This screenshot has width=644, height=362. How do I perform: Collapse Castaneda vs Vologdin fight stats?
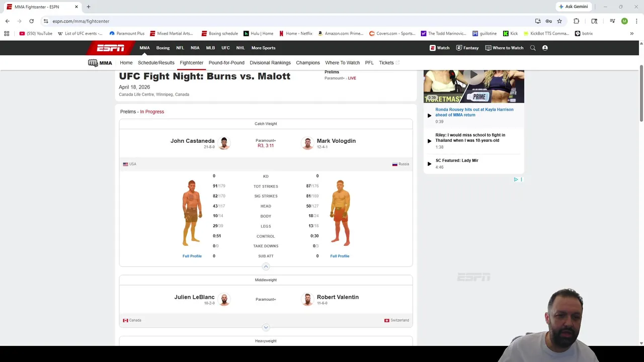click(x=266, y=266)
